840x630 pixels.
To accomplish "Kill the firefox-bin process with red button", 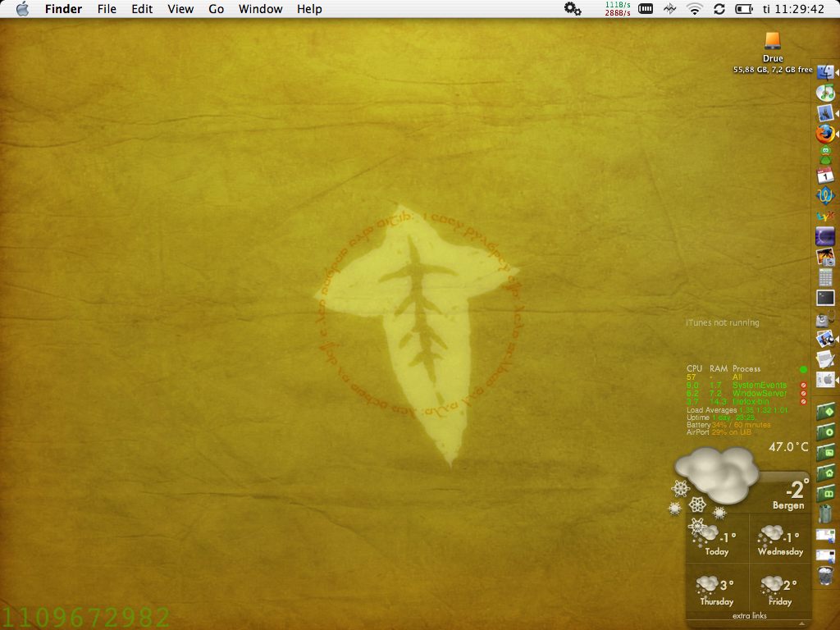I will point(803,401).
